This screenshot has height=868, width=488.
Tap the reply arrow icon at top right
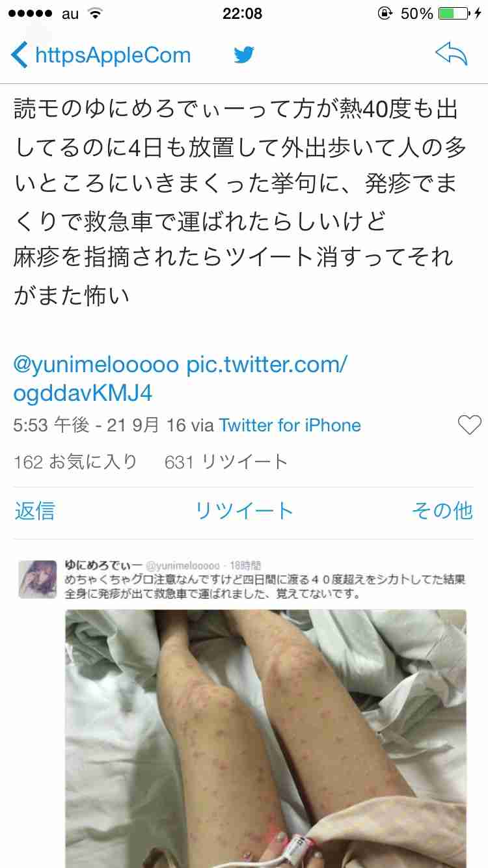point(452,55)
